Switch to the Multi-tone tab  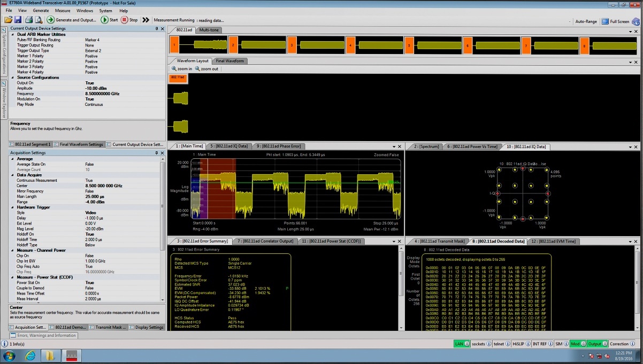(209, 30)
